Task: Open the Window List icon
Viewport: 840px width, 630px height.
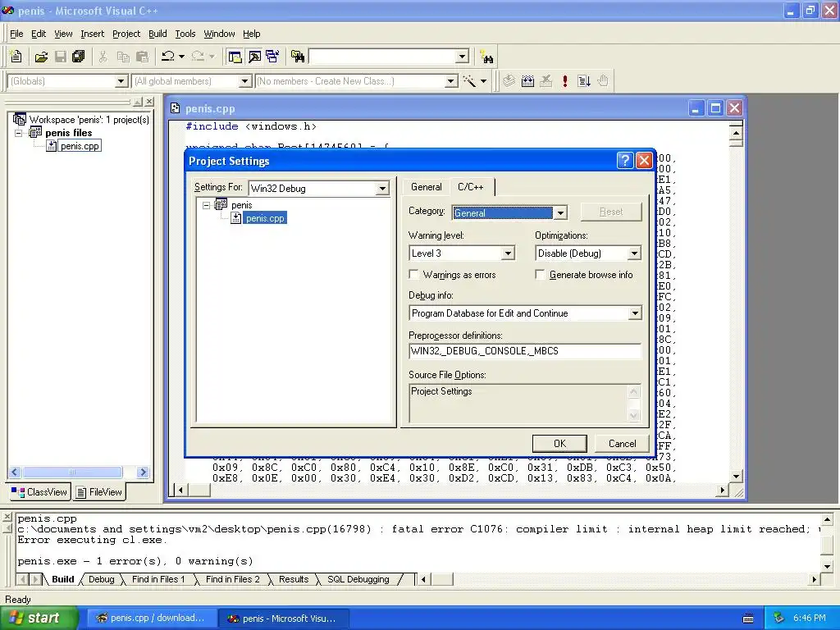Action: pyautogui.click(x=272, y=57)
